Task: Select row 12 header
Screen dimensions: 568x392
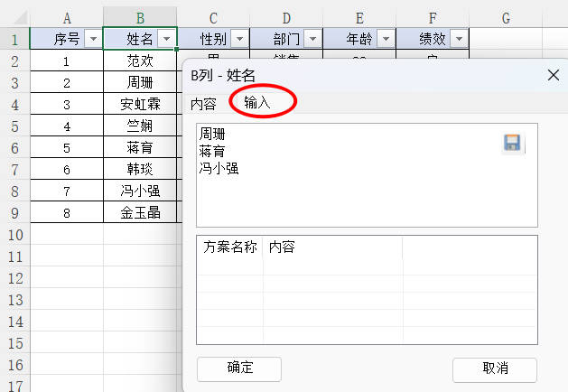Action: [x=14, y=278]
